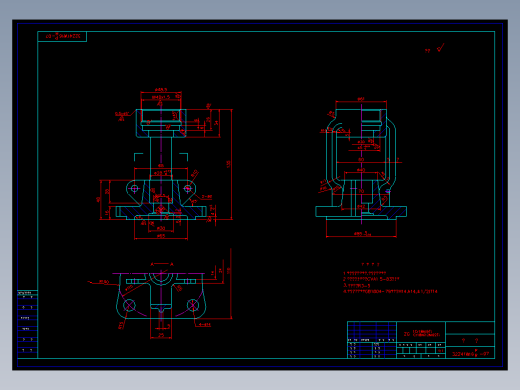Click the revision table on left margin

coord(27,324)
